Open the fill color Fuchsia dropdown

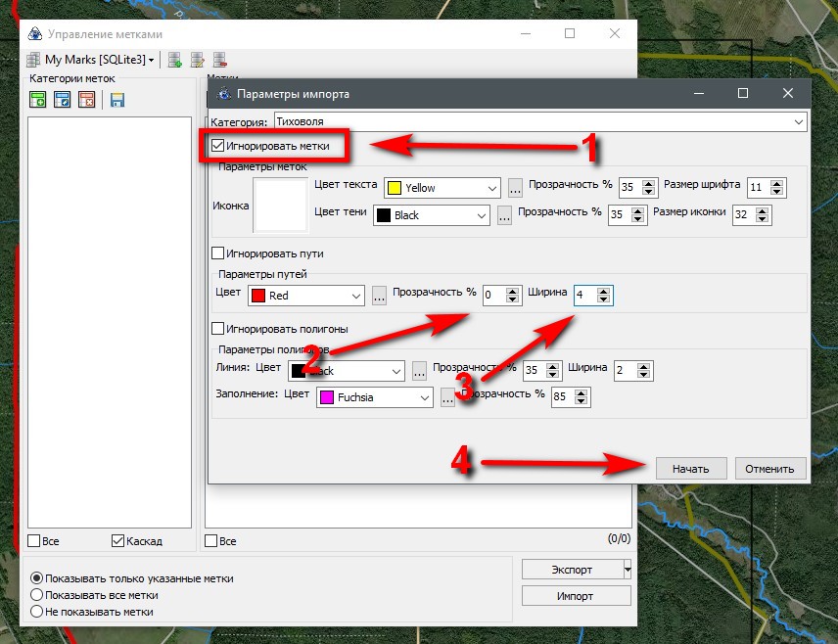(x=374, y=397)
